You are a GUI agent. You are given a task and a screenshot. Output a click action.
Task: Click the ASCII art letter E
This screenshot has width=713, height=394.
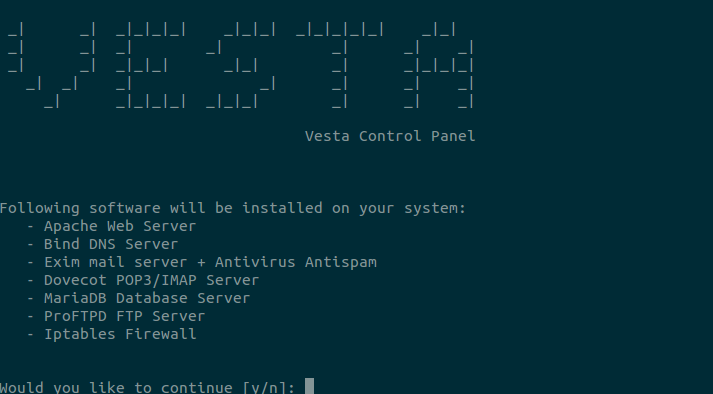(151, 66)
